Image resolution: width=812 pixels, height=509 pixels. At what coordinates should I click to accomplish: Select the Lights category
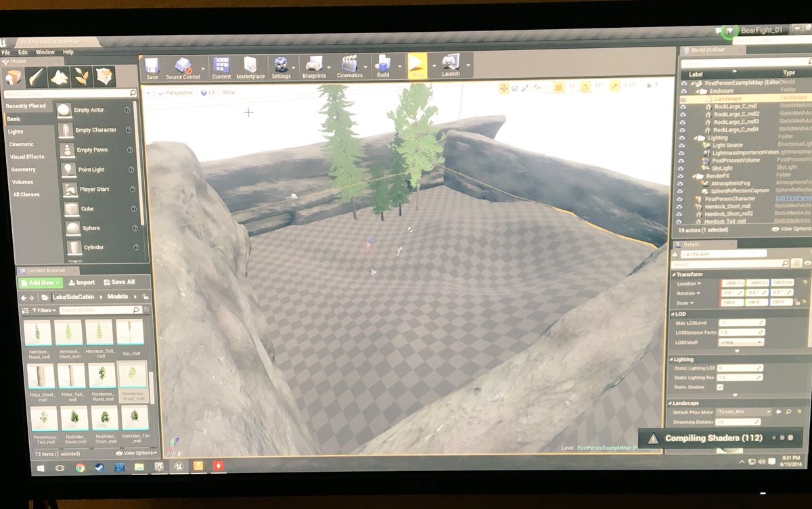(16, 131)
